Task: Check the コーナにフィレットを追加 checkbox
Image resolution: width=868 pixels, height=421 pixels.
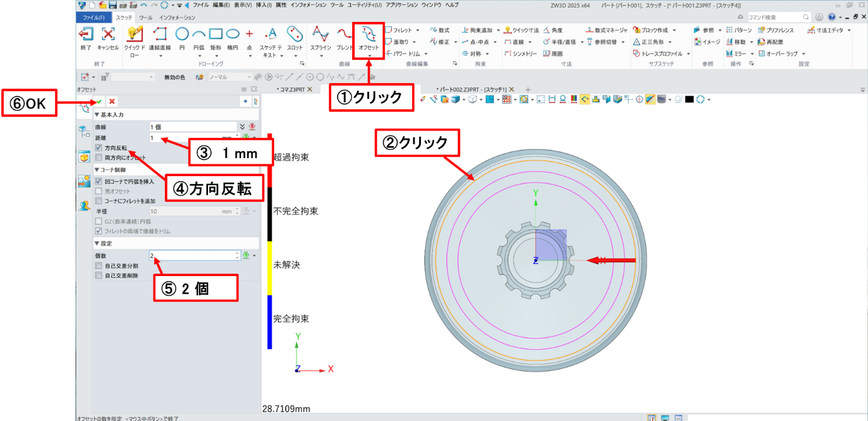Action: point(99,201)
